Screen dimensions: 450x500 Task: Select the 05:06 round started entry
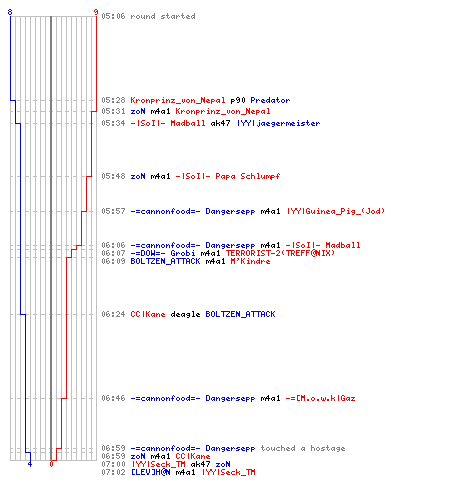pos(148,16)
